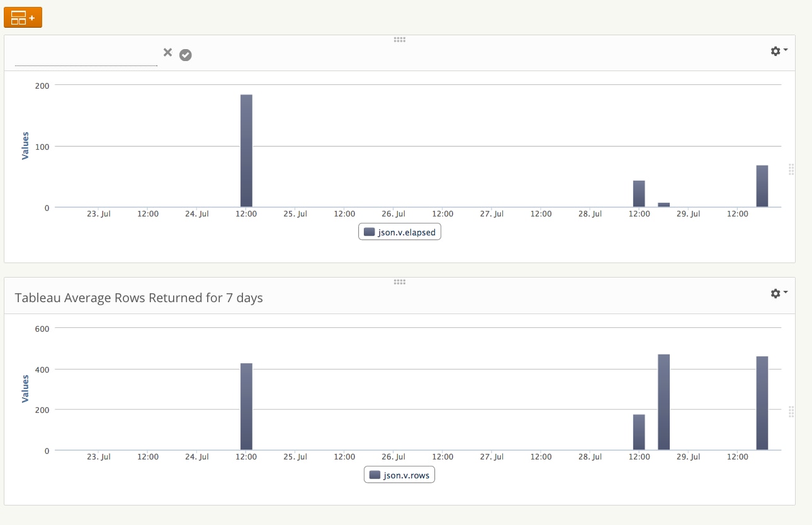
Task: Click the resize grip right of the elapsed chart
Action: click(x=791, y=169)
